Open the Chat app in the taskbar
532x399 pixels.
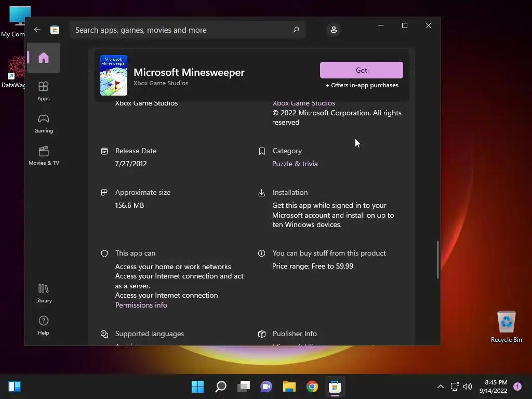(x=267, y=387)
